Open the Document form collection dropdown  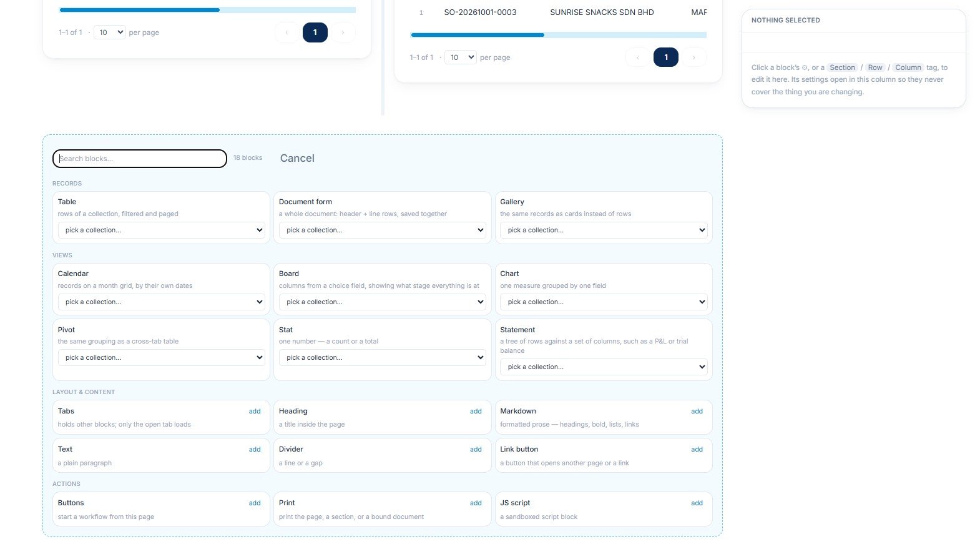383,230
